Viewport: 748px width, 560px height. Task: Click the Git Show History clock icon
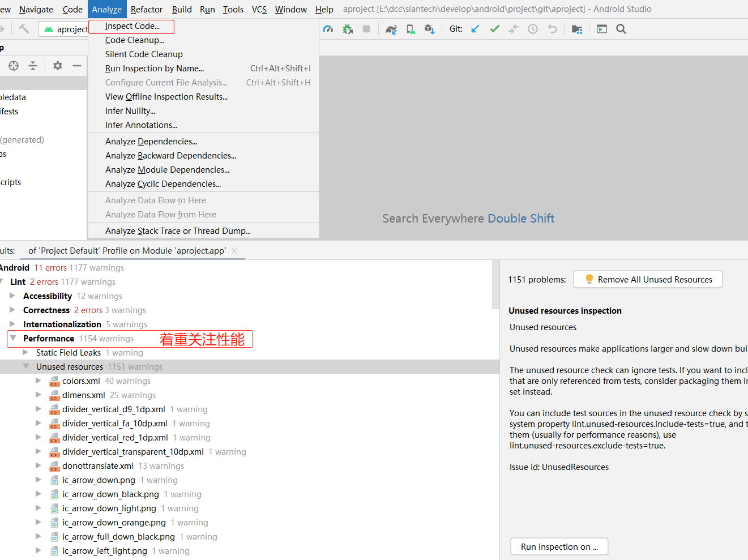(x=533, y=29)
